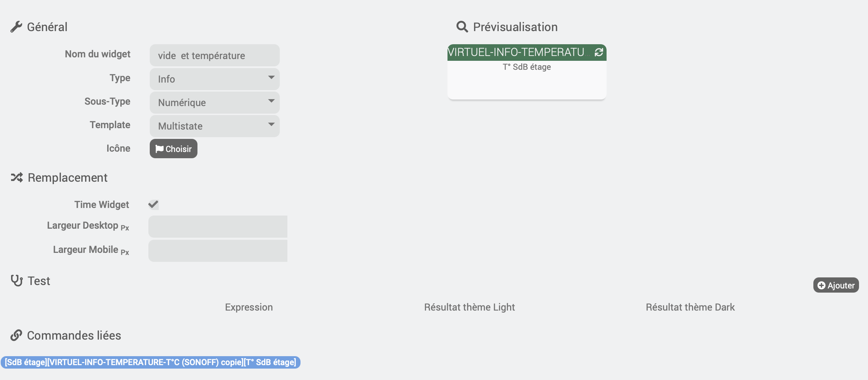Click the Largeur Desktop input field
868x380 pixels.
click(218, 227)
